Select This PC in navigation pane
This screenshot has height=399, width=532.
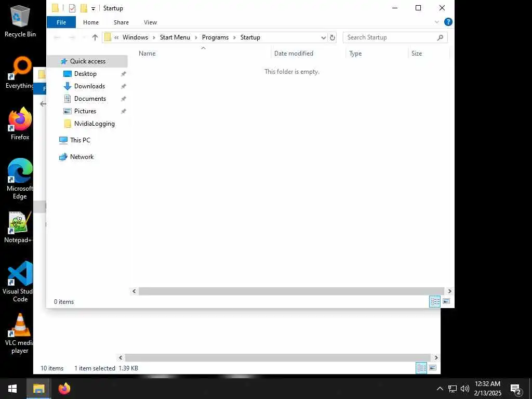pyautogui.click(x=80, y=140)
